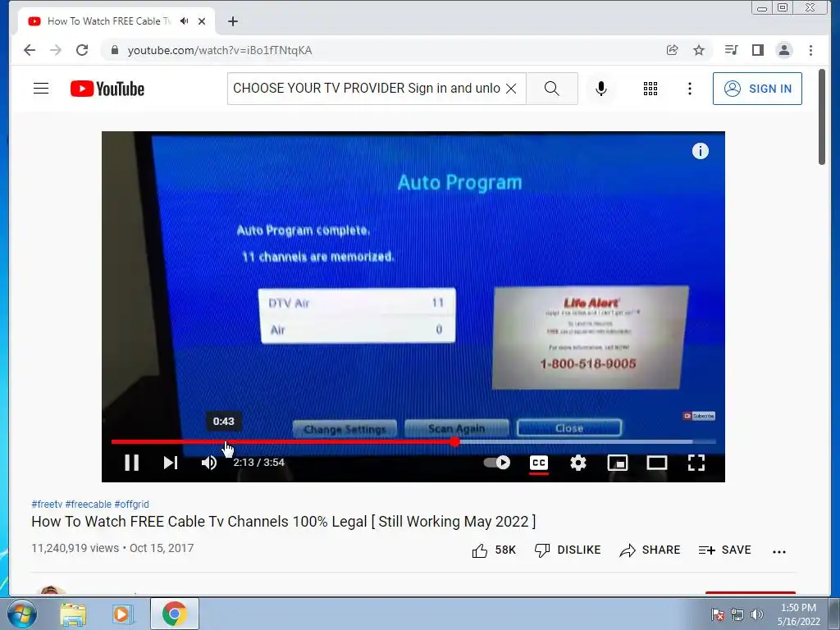Open Windows Explorer from the taskbar
Image resolution: width=840 pixels, height=630 pixels.
pyautogui.click(x=73, y=614)
